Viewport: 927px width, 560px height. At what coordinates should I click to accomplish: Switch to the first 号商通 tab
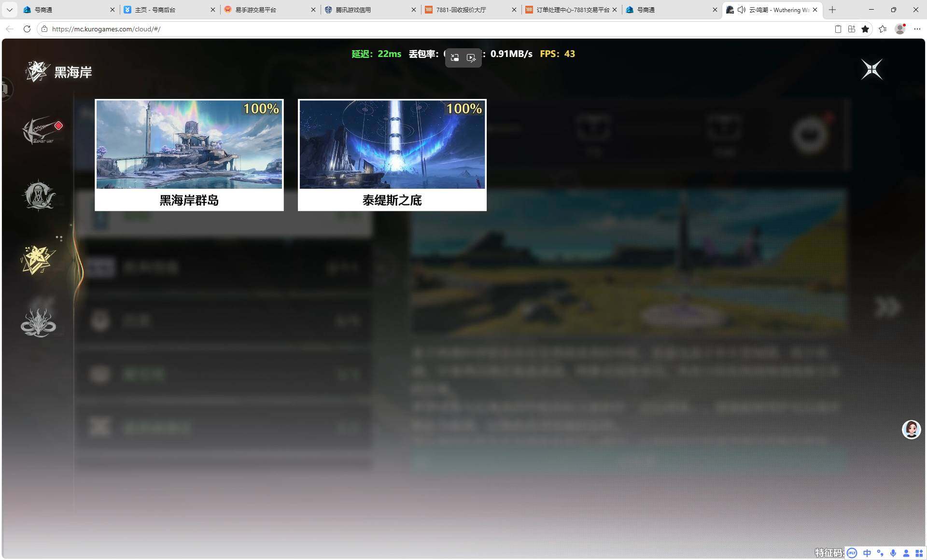[x=68, y=10]
